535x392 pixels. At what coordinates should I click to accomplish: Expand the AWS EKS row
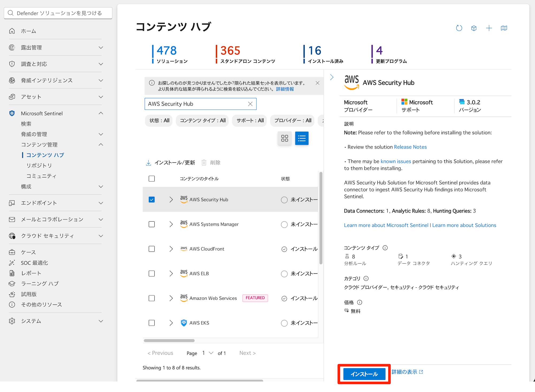(x=171, y=323)
